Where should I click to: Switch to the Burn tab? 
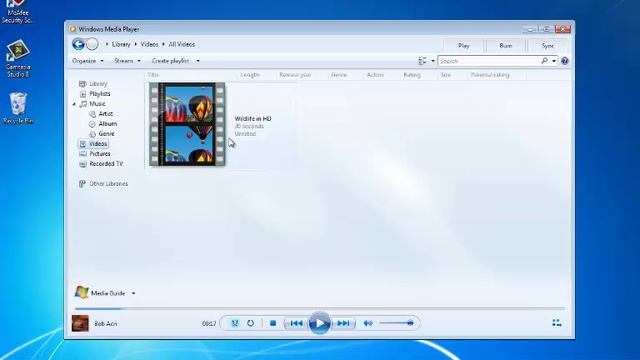(x=505, y=46)
